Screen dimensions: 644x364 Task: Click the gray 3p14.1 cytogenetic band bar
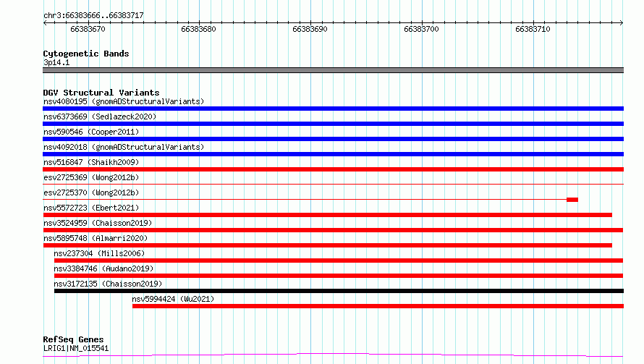[x=333, y=70]
